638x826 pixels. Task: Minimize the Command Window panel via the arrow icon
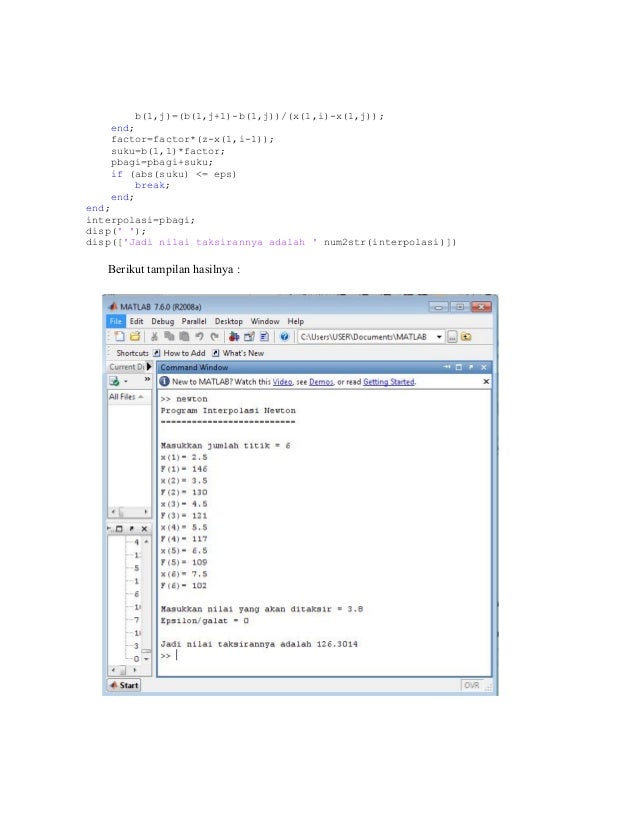(447, 367)
